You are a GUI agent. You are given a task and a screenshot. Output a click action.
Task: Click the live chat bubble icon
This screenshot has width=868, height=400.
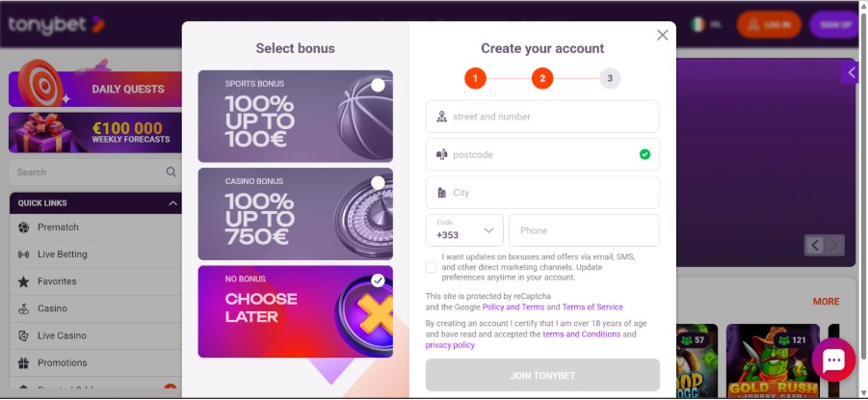click(x=833, y=360)
